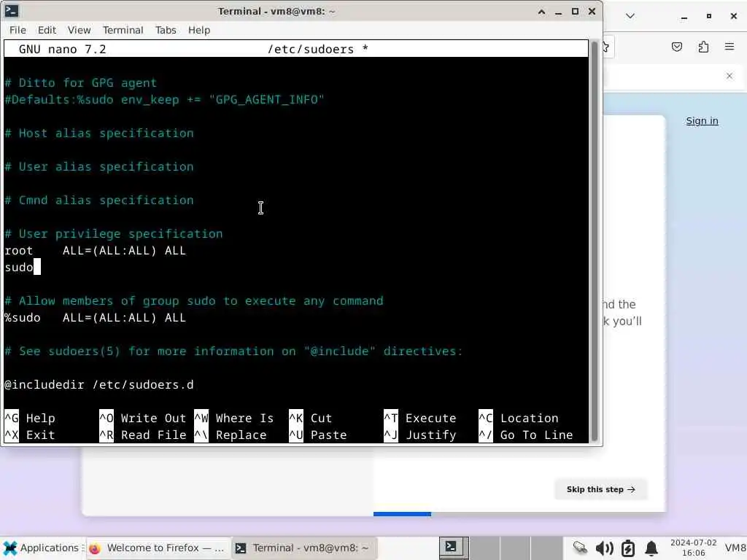
Task: Click the '^W Where Is' nano shortcut
Action: coord(234,418)
